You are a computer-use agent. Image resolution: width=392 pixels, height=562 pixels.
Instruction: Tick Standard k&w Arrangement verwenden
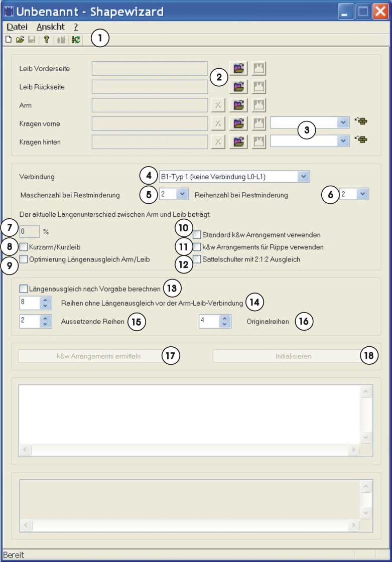click(197, 234)
